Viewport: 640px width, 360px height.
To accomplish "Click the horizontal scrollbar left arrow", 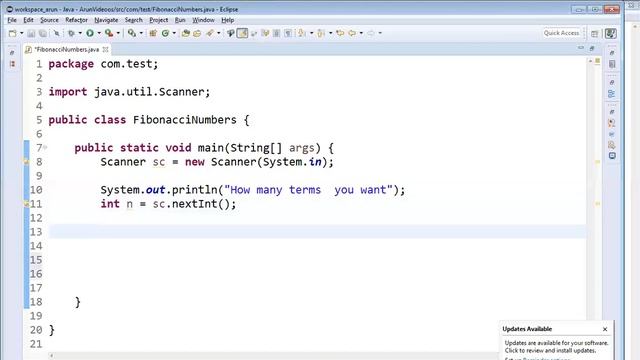I will (51, 356).
